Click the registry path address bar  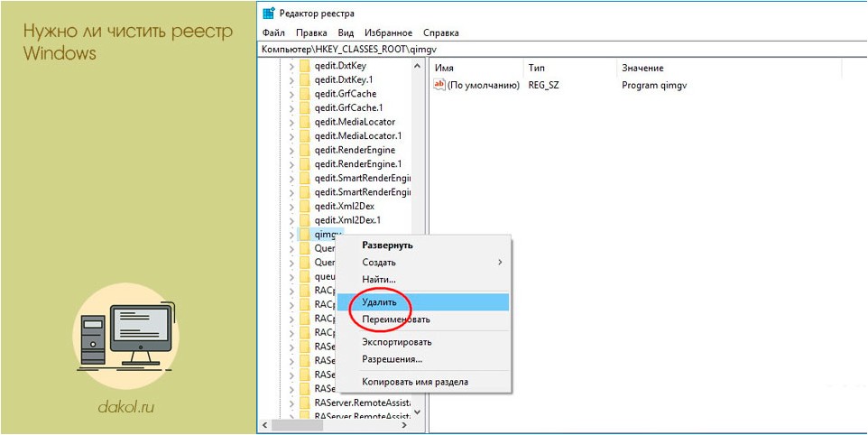point(562,49)
